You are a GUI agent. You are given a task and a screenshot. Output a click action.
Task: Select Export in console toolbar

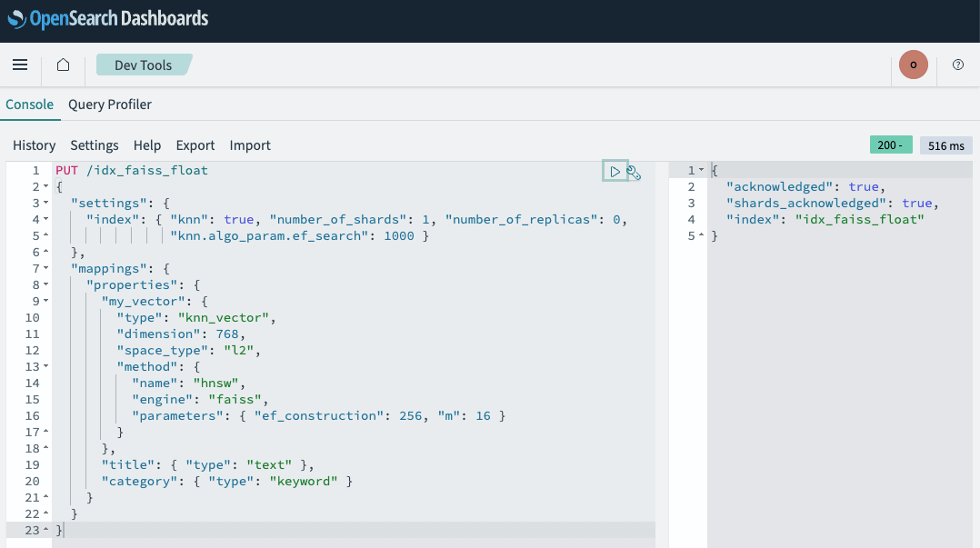pyautogui.click(x=195, y=145)
